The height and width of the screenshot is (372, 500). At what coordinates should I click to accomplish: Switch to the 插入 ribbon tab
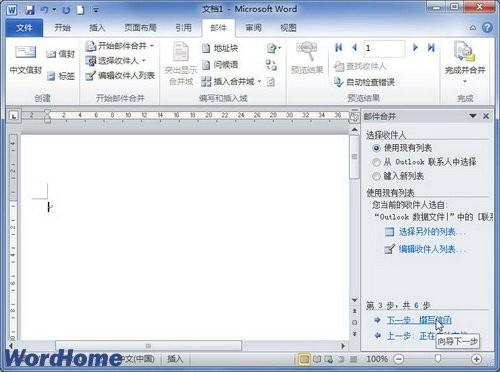coord(97,28)
